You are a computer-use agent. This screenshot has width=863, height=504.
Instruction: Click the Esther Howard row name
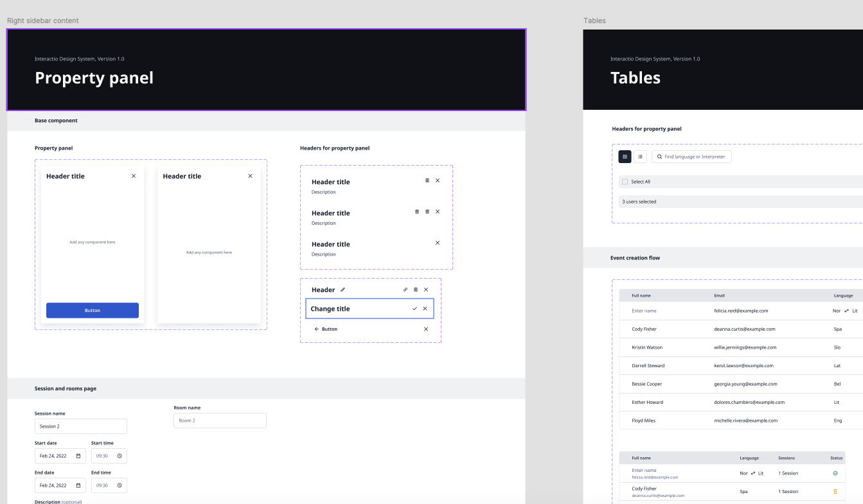point(646,403)
